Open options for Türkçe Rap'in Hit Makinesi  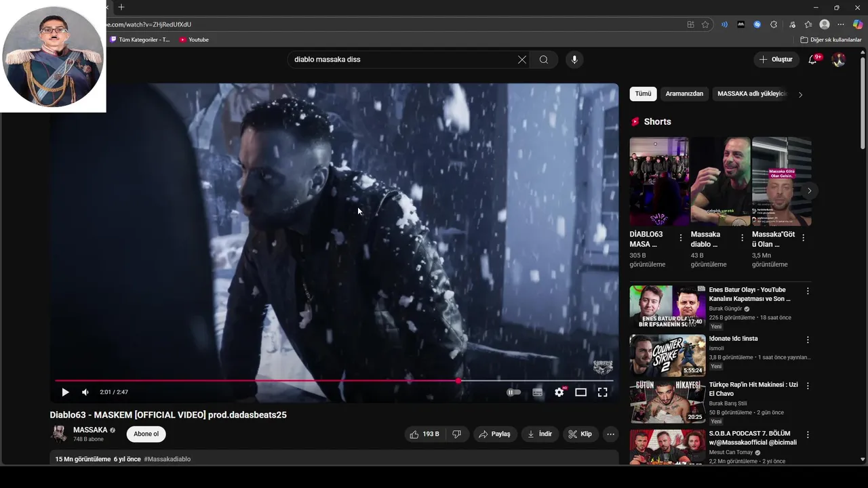click(808, 386)
